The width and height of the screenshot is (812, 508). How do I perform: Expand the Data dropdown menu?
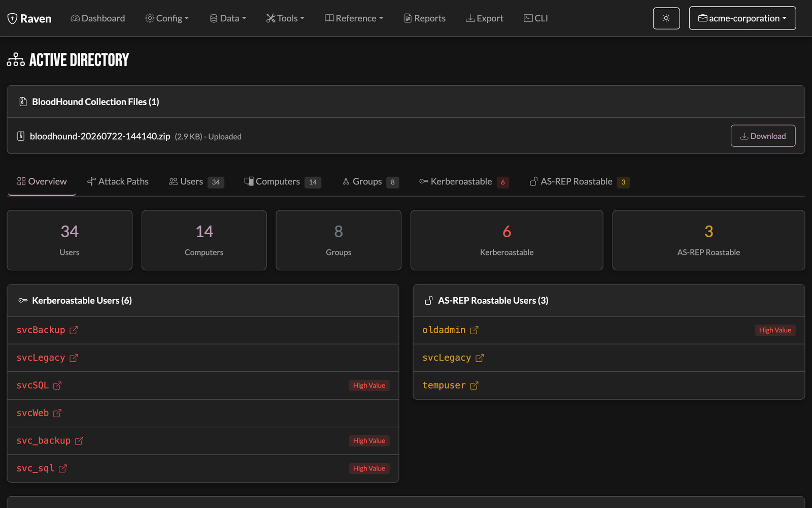coord(228,18)
